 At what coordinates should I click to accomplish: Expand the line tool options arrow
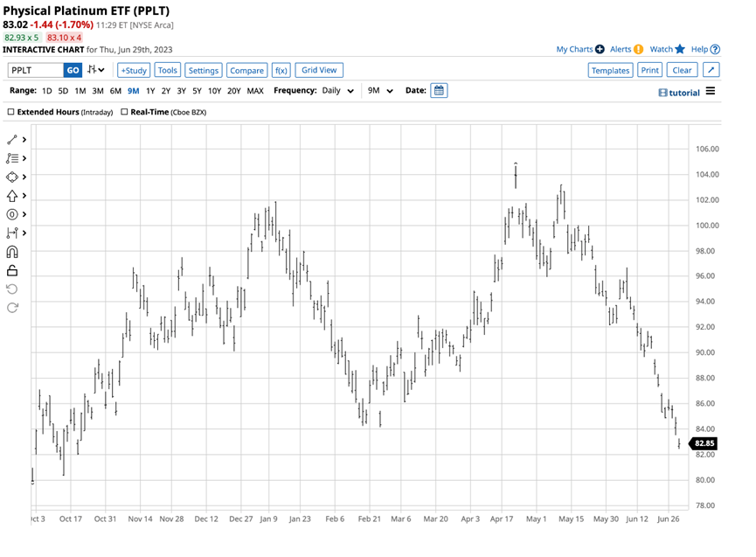pyautogui.click(x=24, y=140)
